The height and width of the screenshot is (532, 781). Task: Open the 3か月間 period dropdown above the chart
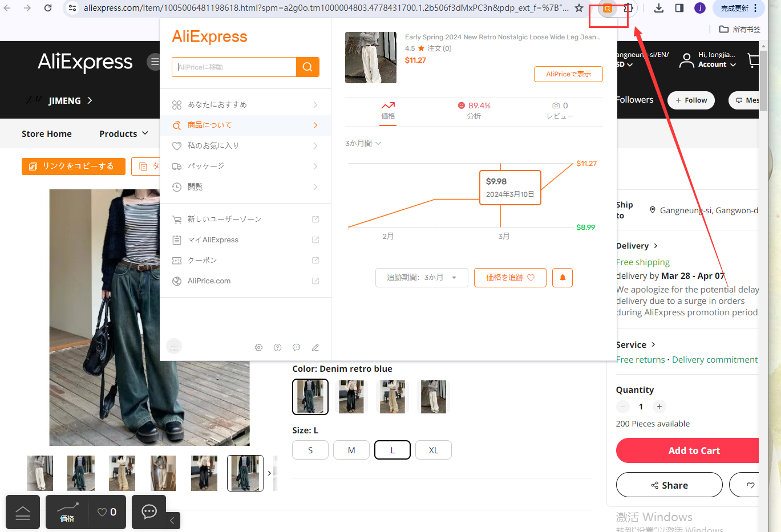[x=363, y=143]
